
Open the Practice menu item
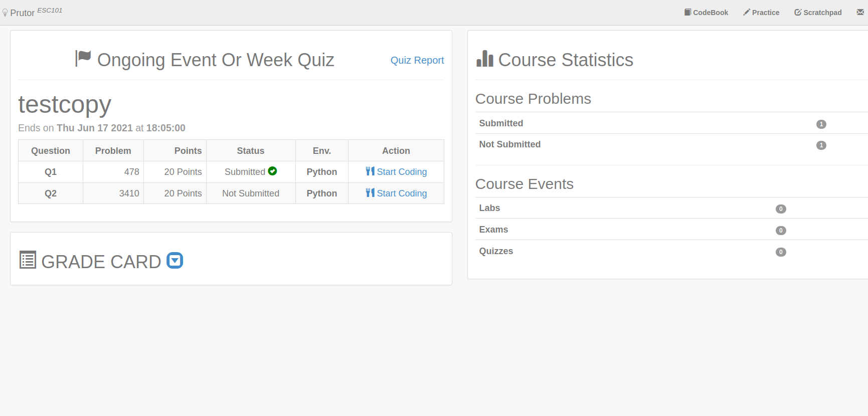(x=761, y=13)
